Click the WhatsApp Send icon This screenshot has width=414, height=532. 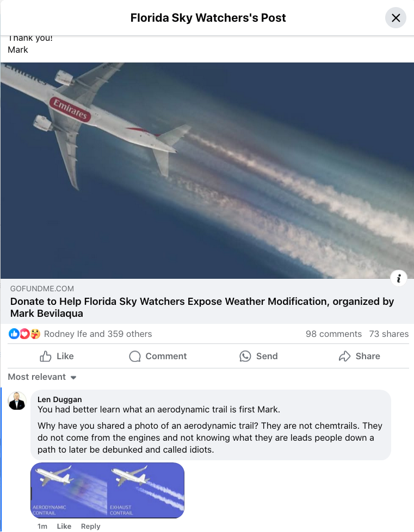pos(245,356)
